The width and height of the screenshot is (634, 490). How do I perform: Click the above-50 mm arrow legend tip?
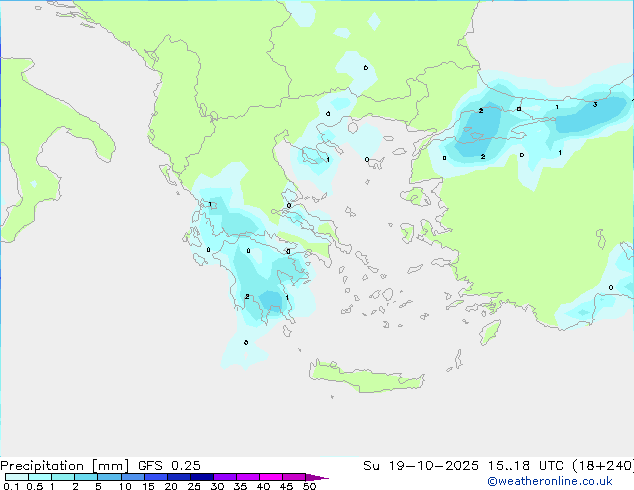317,477
